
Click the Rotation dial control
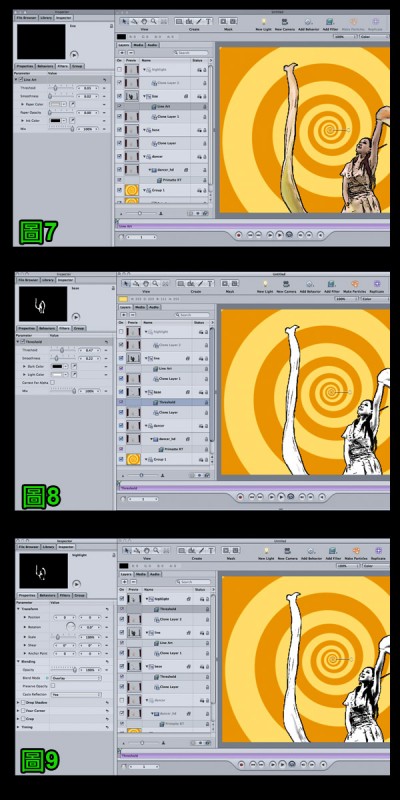[x=70, y=627]
